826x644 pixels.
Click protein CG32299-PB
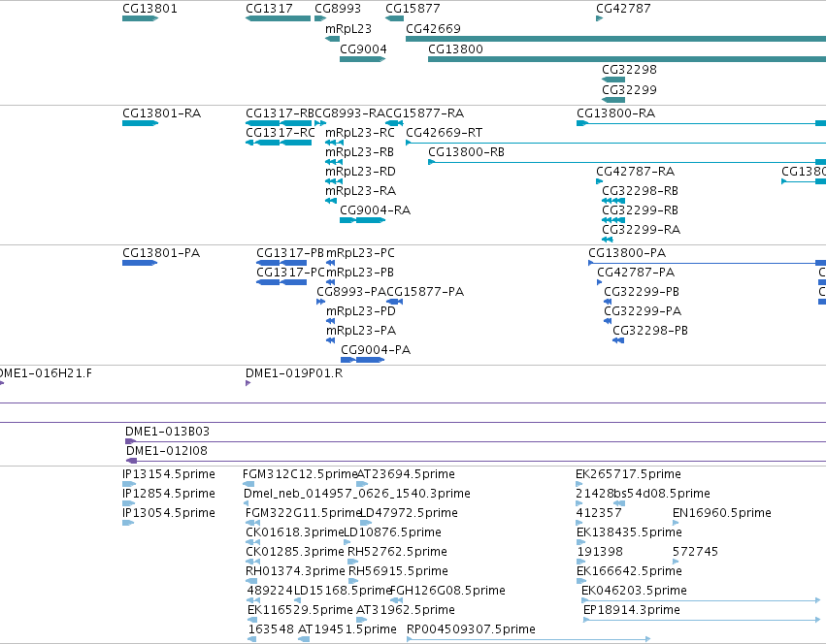point(642,292)
